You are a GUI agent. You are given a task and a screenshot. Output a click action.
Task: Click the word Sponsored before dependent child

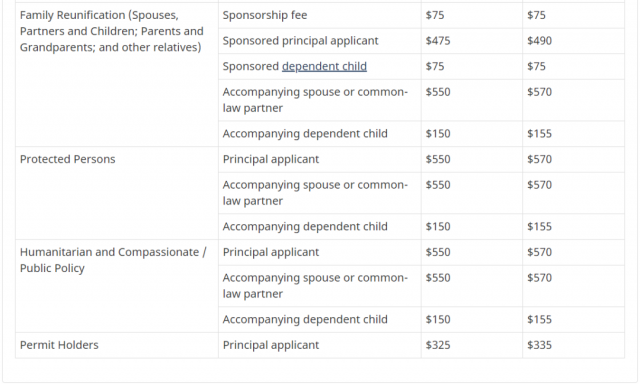tap(251, 66)
